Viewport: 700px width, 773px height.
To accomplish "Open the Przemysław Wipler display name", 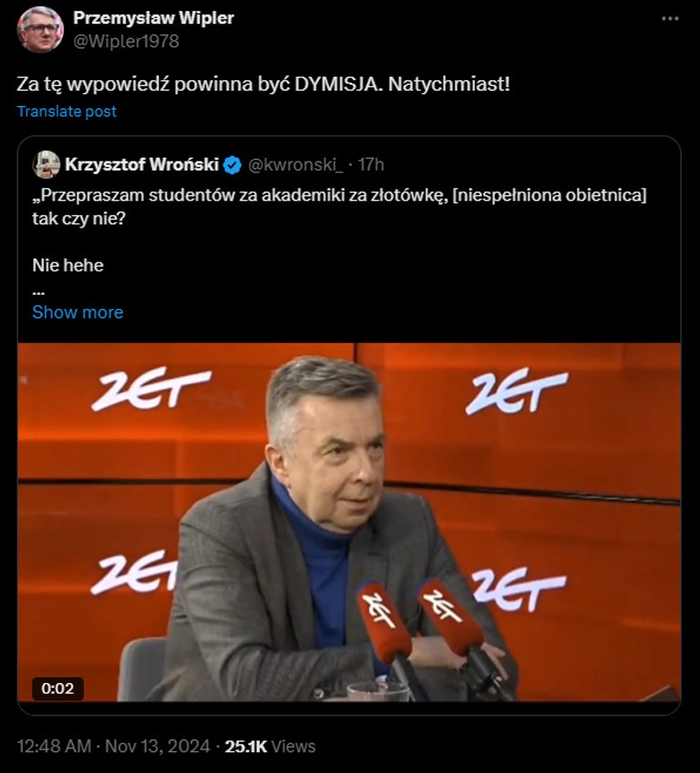I will click(x=153, y=17).
